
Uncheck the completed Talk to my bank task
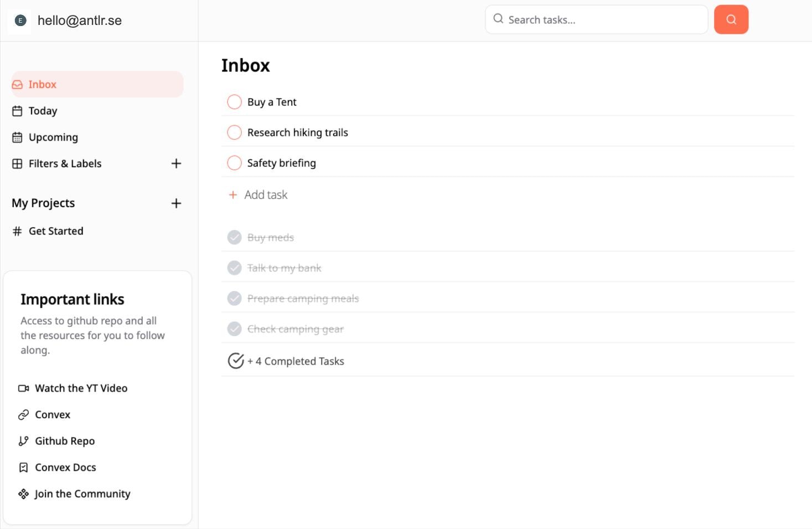click(x=235, y=268)
